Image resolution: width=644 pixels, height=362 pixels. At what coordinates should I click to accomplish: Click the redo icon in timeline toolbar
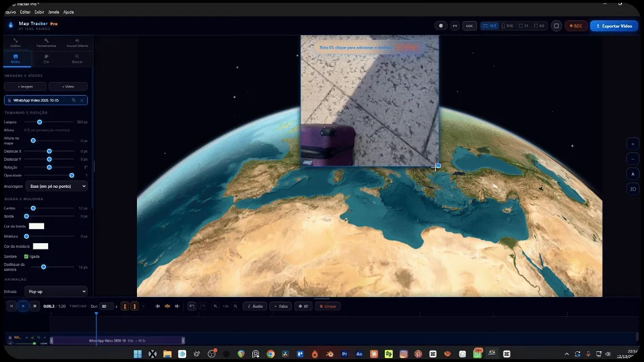[x=203, y=306]
